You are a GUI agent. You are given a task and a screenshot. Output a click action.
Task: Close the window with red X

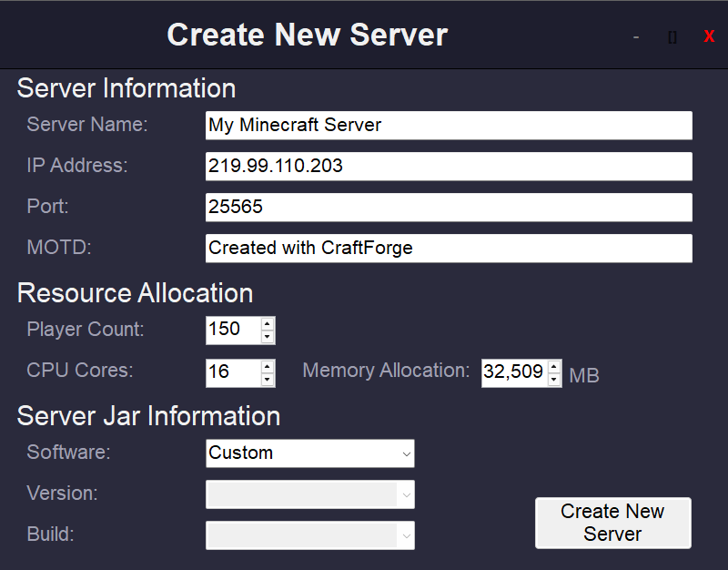709,36
